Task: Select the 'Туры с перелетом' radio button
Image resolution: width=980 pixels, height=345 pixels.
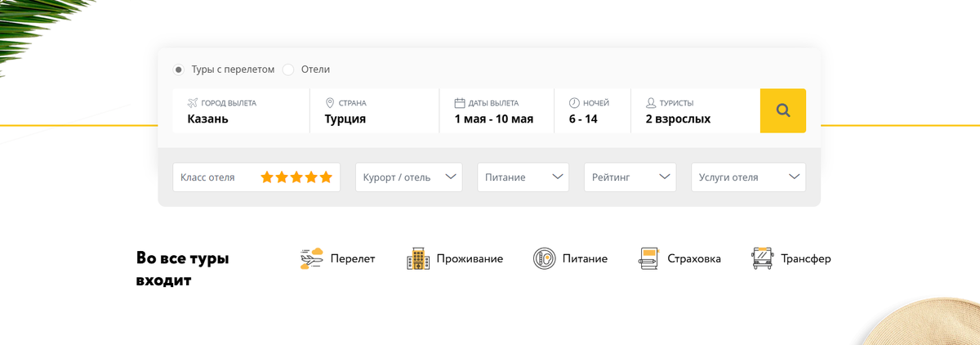Action: pyautogui.click(x=179, y=69)
